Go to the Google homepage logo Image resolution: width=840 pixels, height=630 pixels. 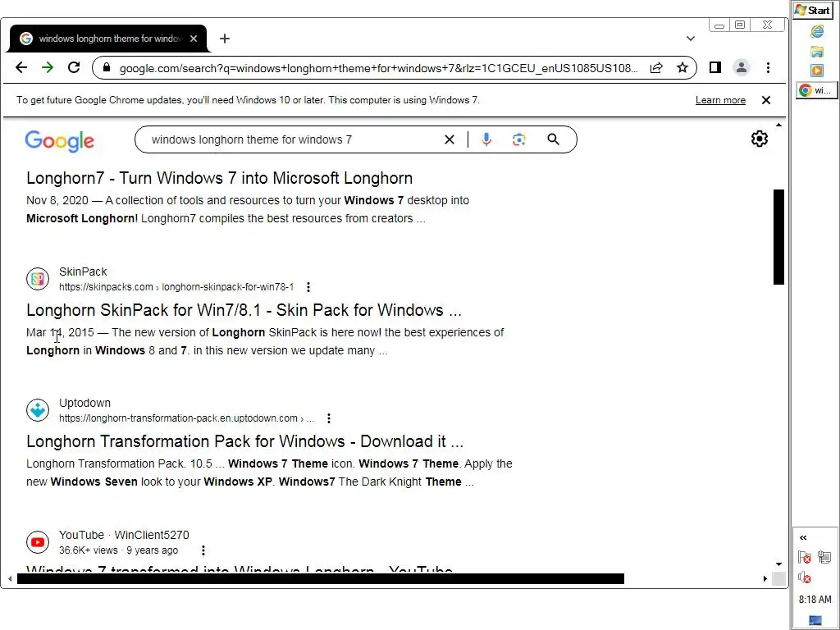(59, 141)
